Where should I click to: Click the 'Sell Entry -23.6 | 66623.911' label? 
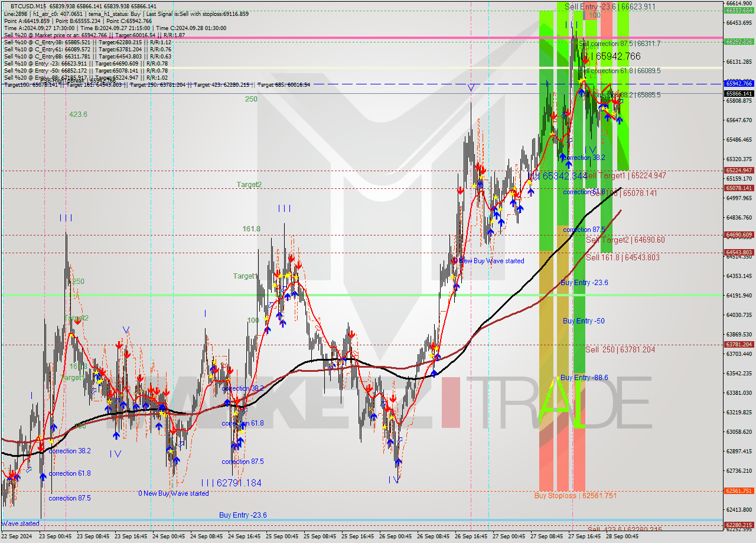coord(610,6)
